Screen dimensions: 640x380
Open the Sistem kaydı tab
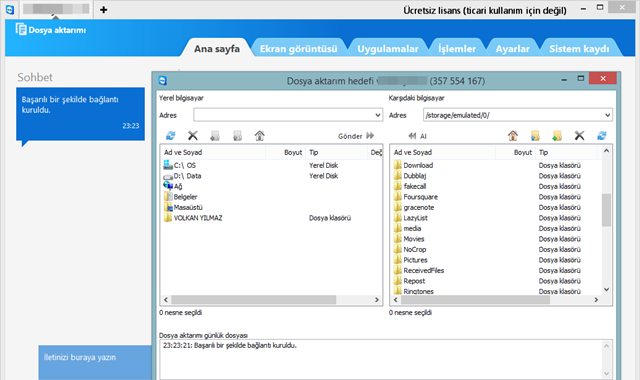pos(579,49)
